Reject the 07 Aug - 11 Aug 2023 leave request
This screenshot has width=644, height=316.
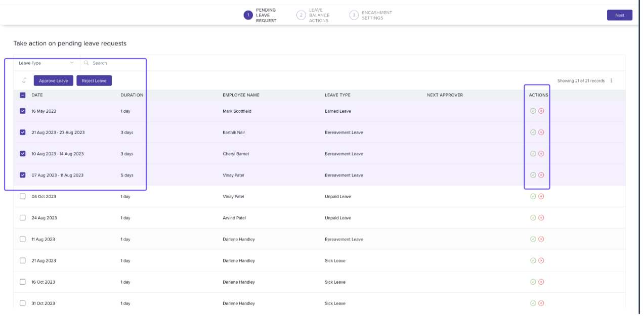click(x=541, y=175)
